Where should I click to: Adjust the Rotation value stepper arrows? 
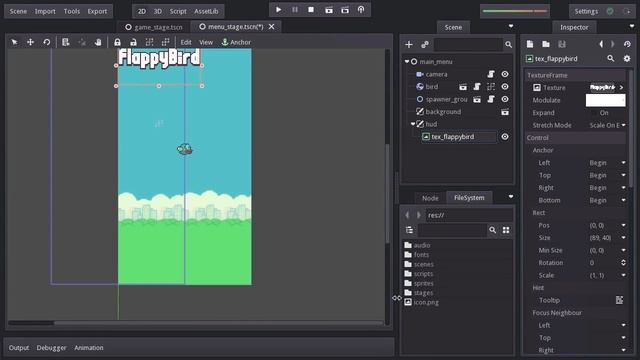click(623, 263)
